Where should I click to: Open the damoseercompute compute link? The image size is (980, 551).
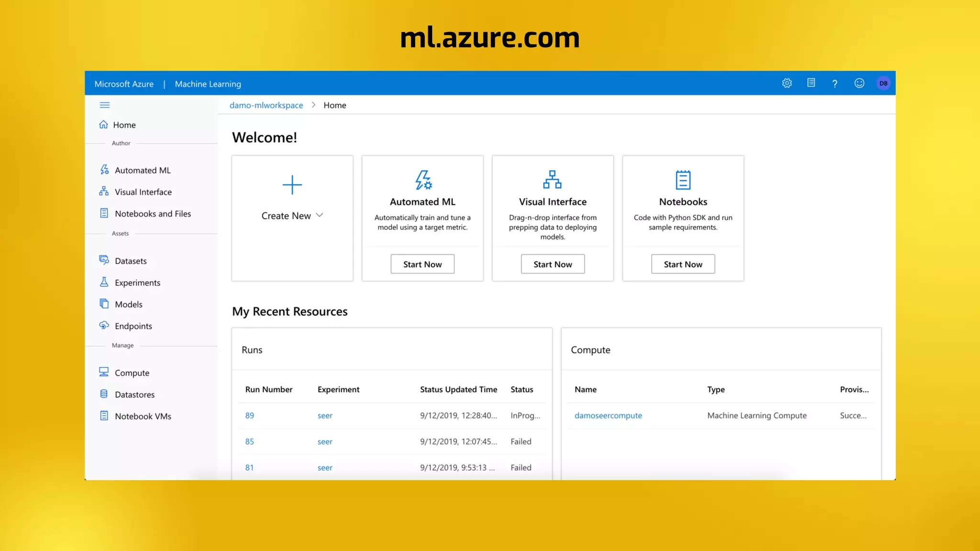coord(608,415)
